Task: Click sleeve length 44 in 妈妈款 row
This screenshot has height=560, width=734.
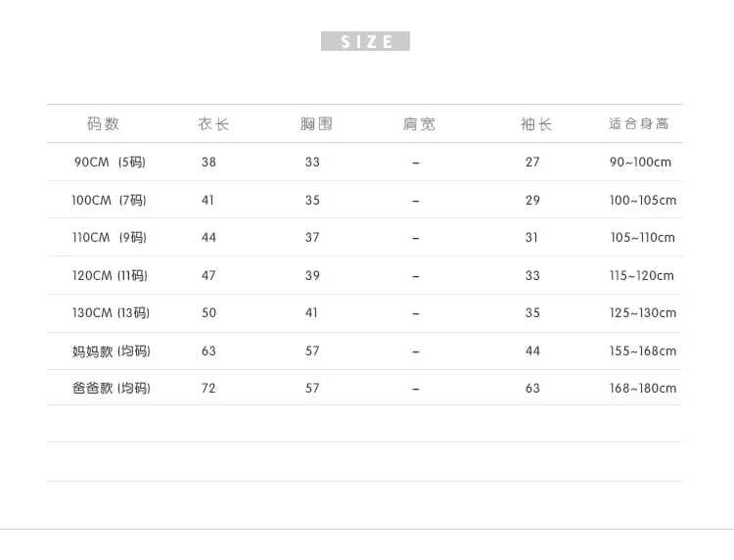Action: coord(532,351)
